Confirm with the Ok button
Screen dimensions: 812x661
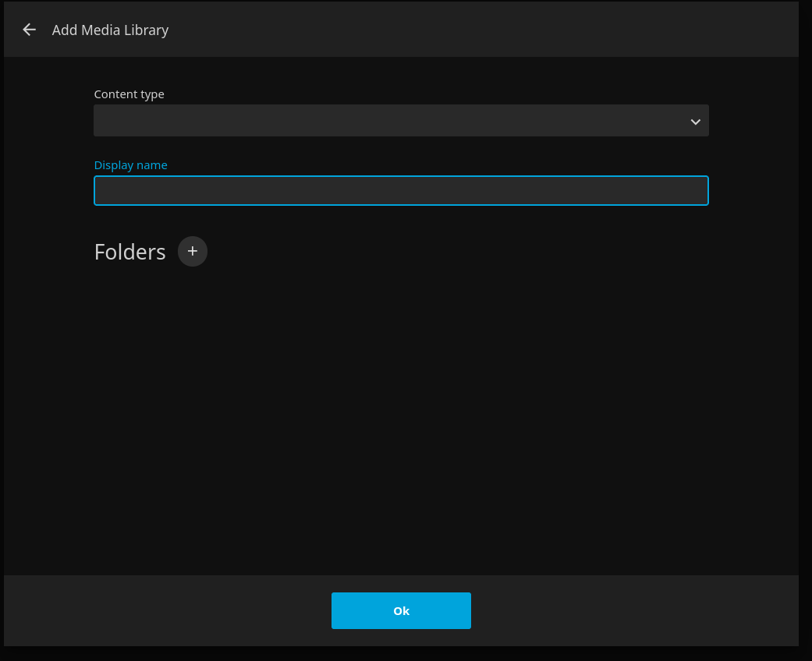point(401,611)
